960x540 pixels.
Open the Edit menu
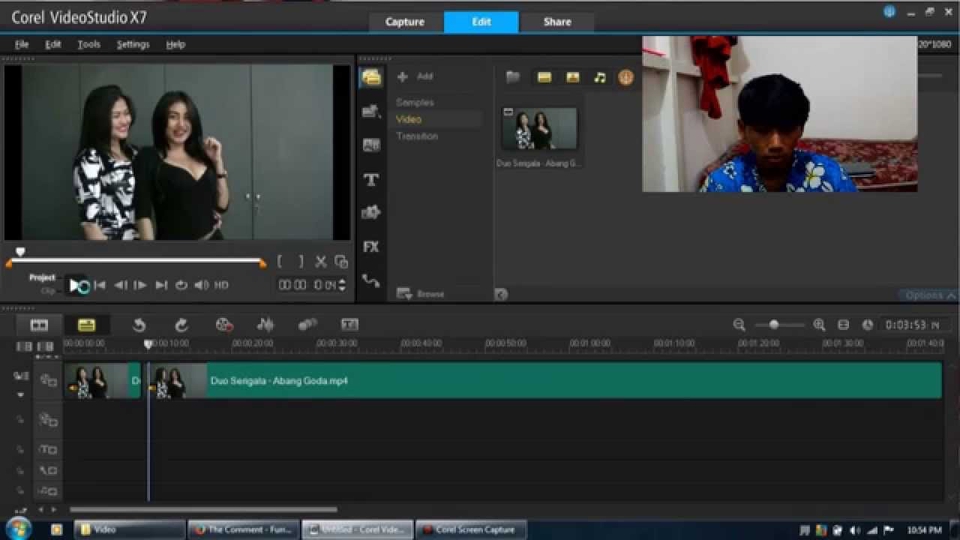click(53, 44)
